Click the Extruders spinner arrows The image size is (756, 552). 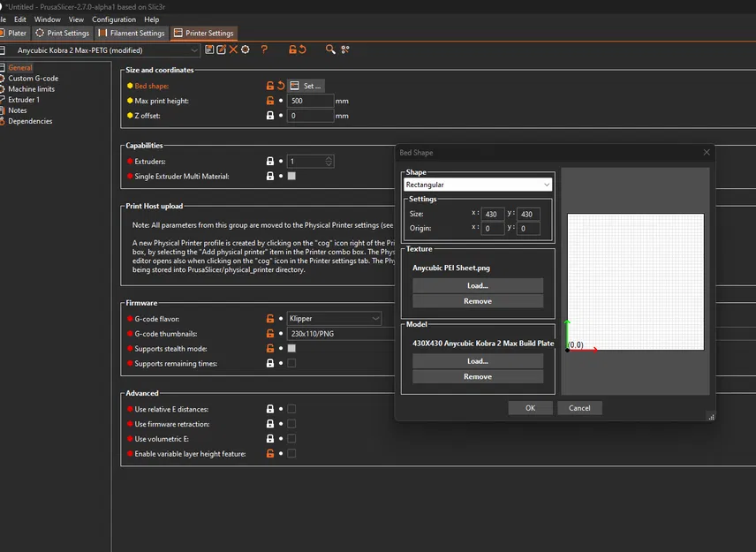click(329, 162)
